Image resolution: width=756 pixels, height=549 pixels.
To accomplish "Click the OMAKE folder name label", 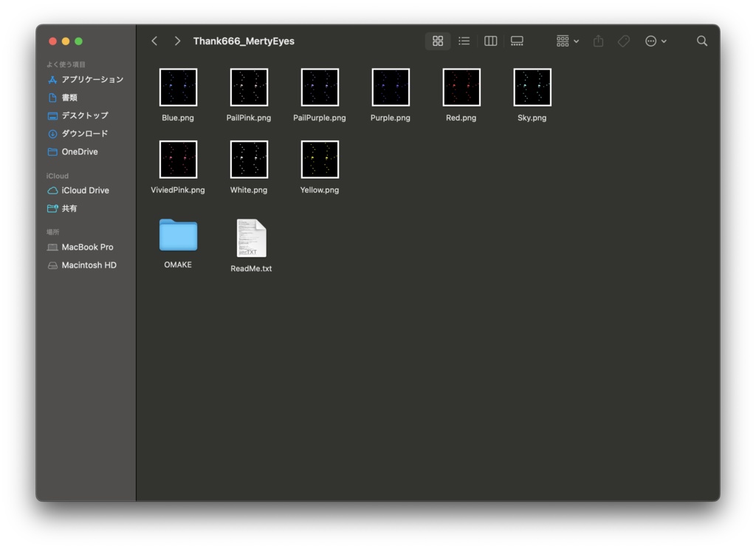I will click(x=178, y=265).
